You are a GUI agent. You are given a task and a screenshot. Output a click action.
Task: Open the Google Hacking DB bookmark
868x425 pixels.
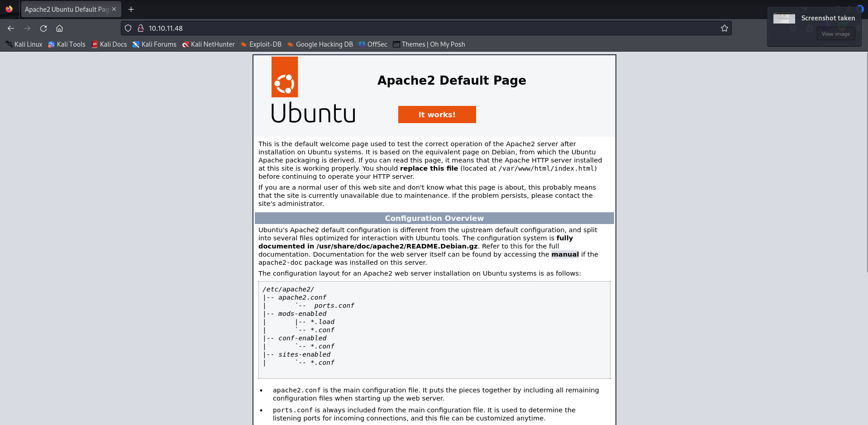[x=320, y=44]
